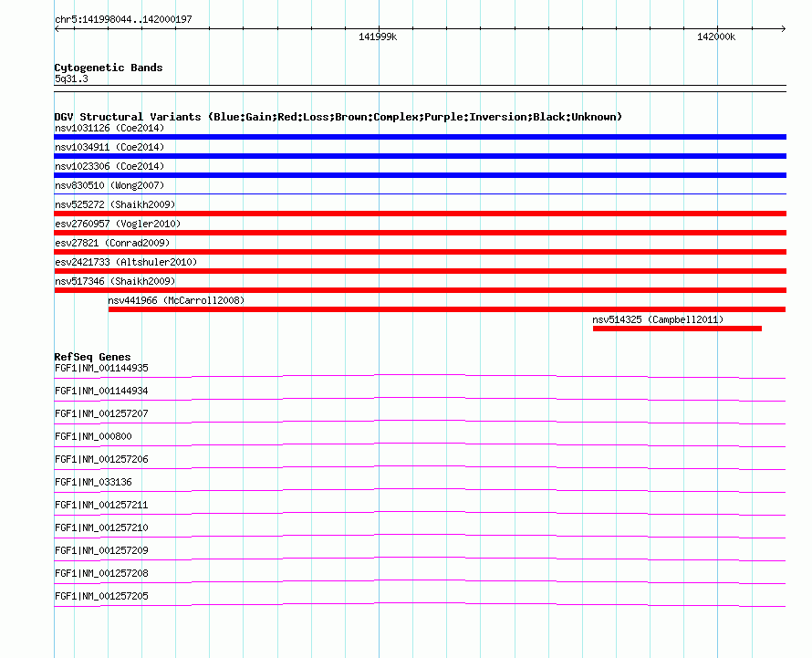812x658 pixels.
Task: Open the DGV Structural Variants track title
Action: click(338, 117)
